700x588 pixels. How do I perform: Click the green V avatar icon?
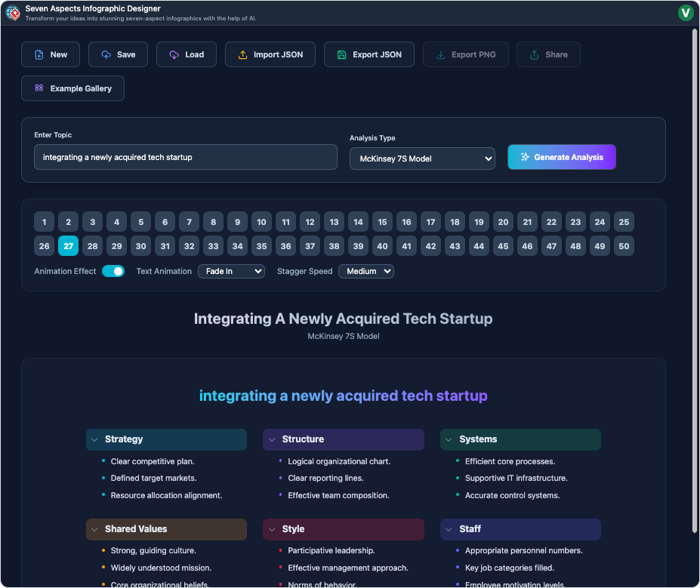(686, 12)
